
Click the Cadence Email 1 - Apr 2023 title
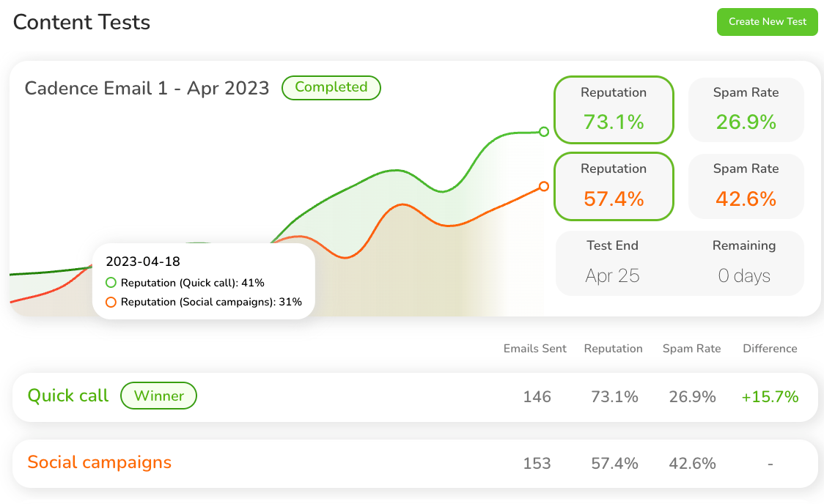[147, 89]
